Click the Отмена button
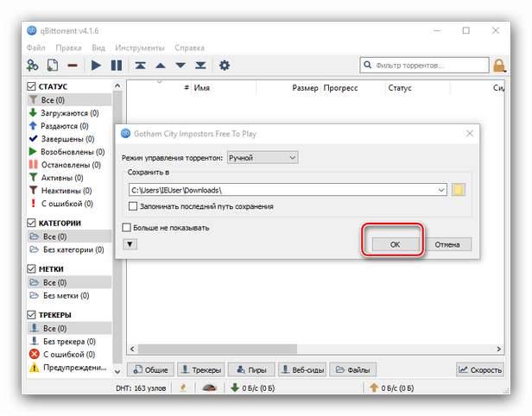 (447, 244)
